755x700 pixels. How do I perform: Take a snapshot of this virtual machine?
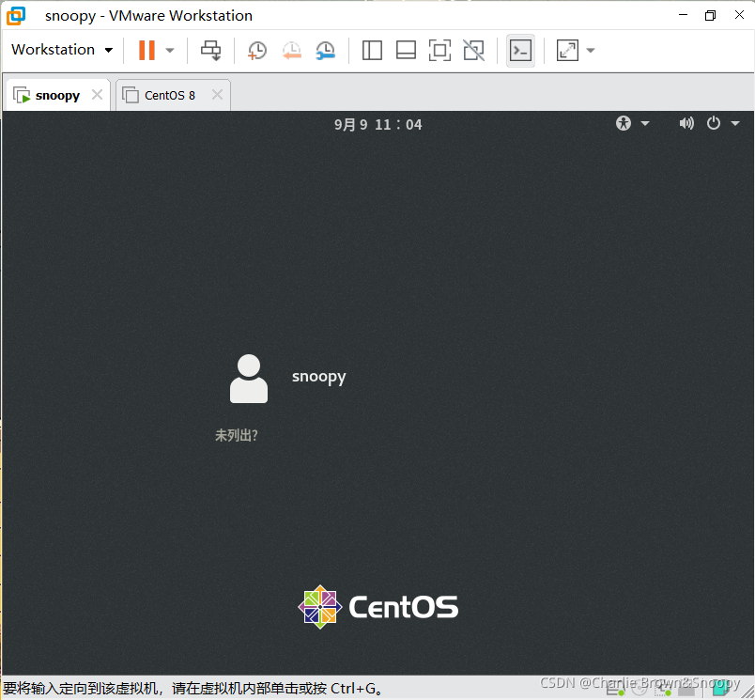pyautogui.click(x=257, y=50)
